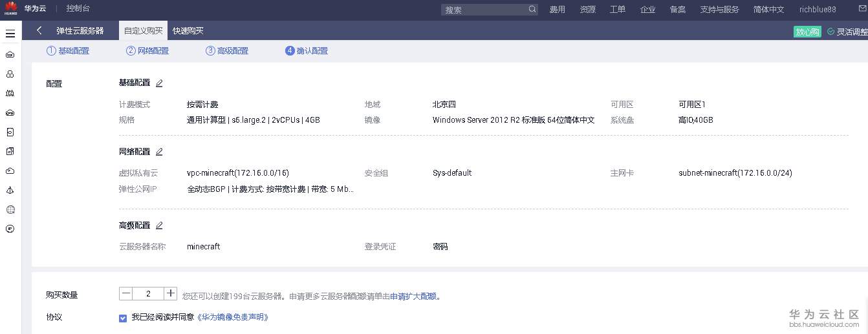Open the single disk icon in the sidebar

pyautogui.click(x=10, y=132)
